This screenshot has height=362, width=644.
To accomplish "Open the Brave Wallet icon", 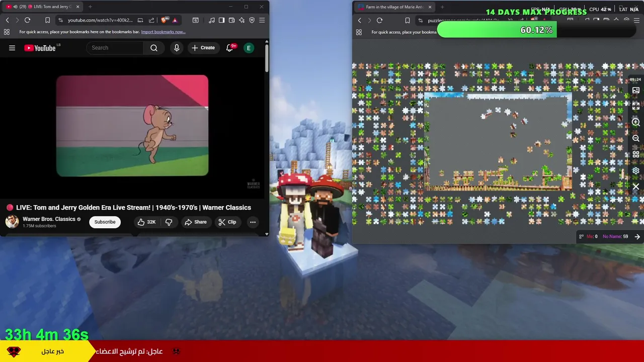I will point(232,20).
